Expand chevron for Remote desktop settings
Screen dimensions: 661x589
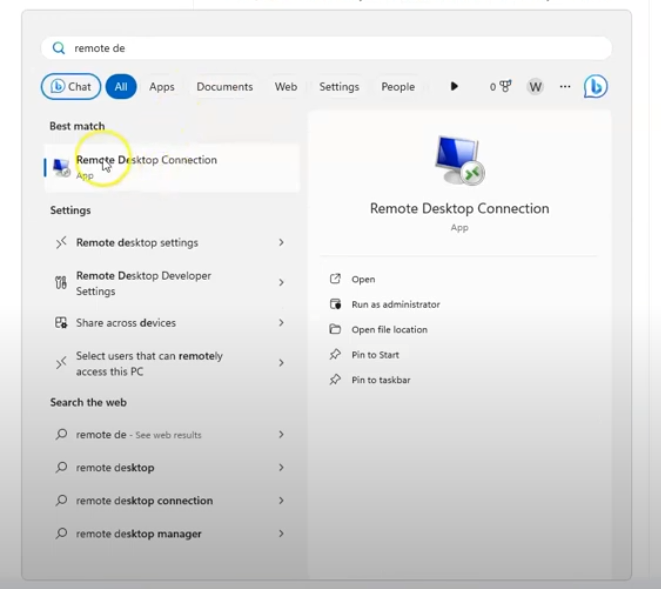pos(281,242)
